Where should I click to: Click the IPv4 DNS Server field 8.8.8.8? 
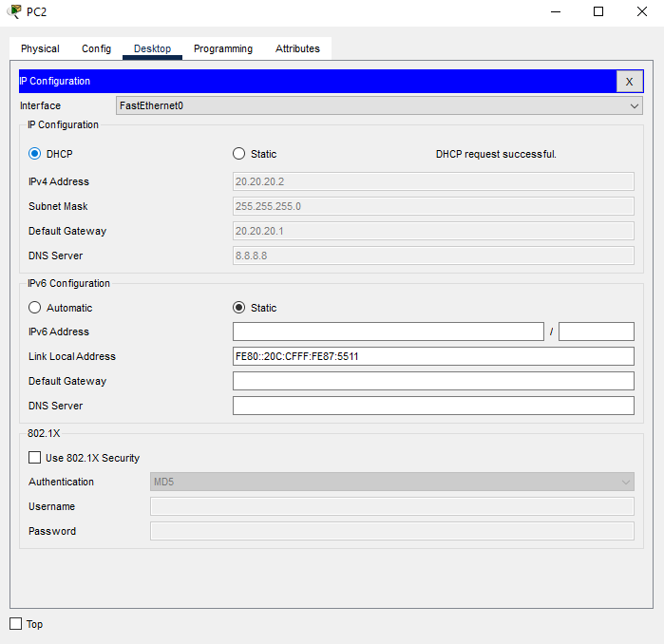click(x=433, y=256)
